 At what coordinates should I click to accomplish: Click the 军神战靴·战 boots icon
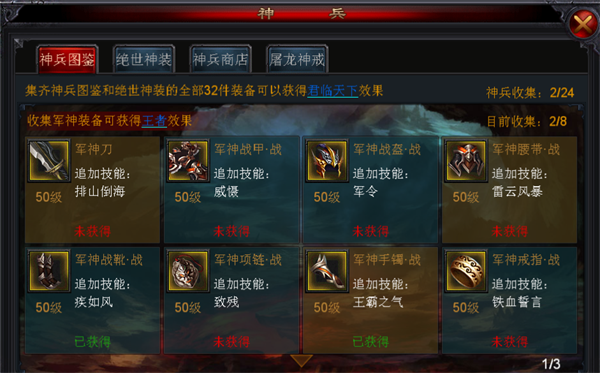click(x=49, y=271)
